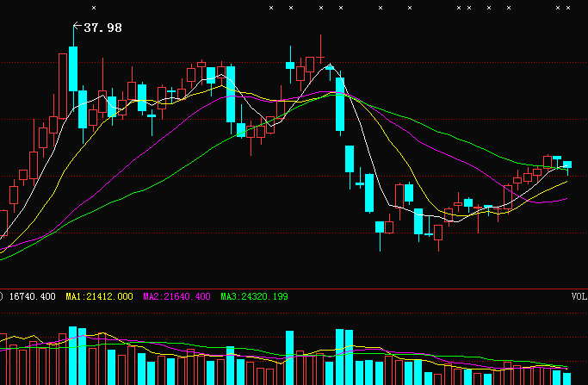Click the 37.98 peak price label
The image size is (588, 385).
[102, 28]
